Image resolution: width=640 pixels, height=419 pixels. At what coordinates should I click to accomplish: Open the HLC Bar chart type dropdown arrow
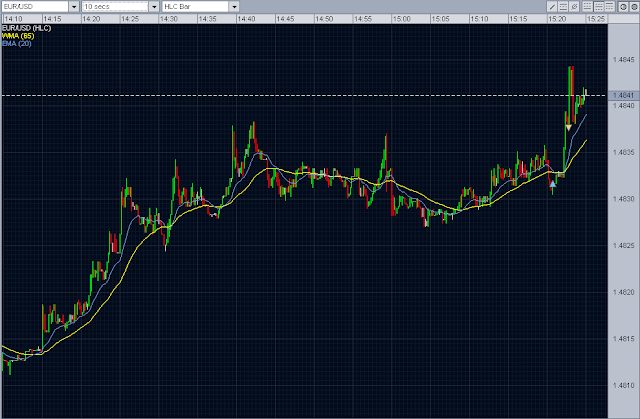234,7
